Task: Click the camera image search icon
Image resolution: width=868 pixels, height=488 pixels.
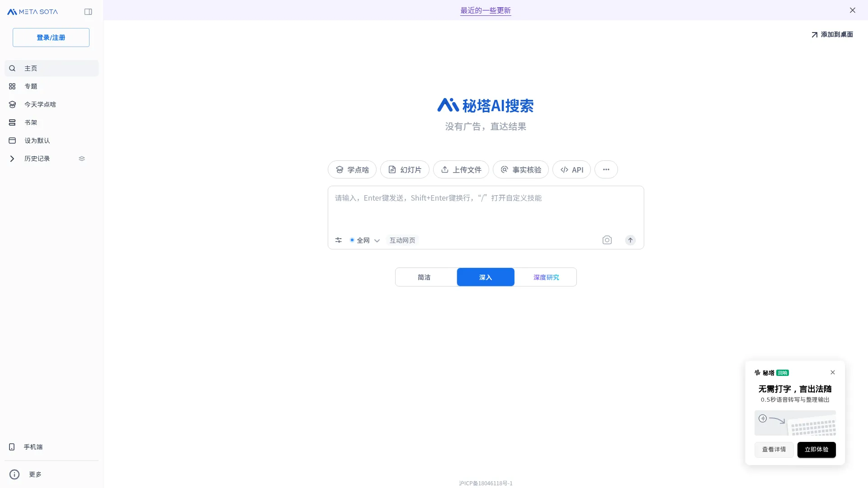Action: 607,240
